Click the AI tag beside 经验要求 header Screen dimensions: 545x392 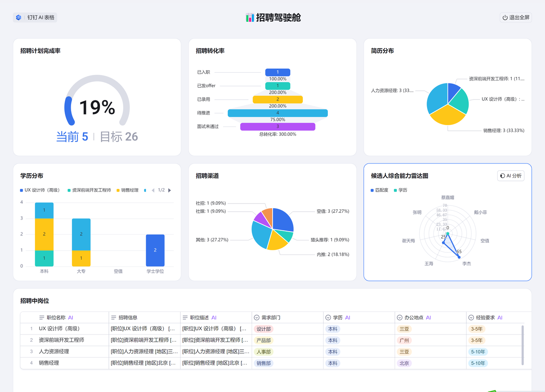click(500, 318)
